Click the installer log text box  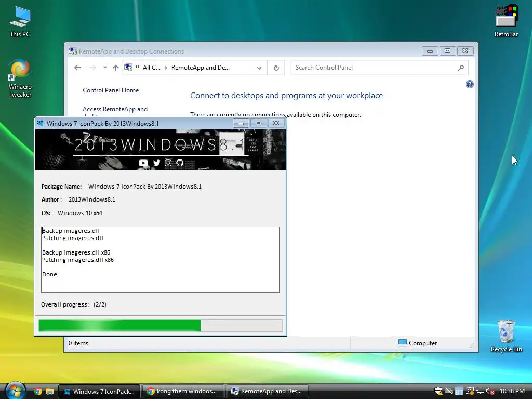point(160,260)
